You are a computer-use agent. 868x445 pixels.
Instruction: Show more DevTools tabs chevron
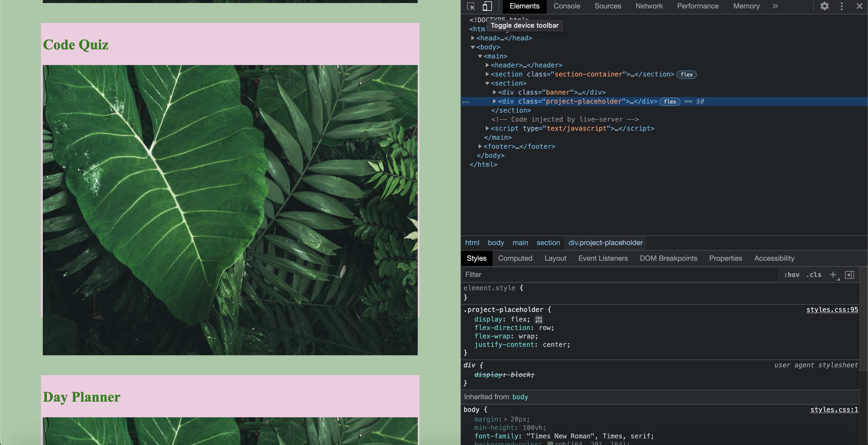pos(775,6)
